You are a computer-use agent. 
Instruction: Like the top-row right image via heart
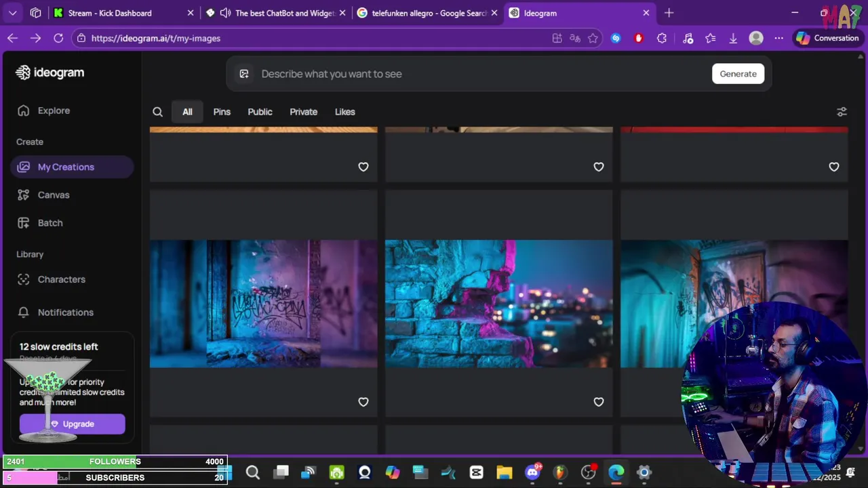pos(834,167)
